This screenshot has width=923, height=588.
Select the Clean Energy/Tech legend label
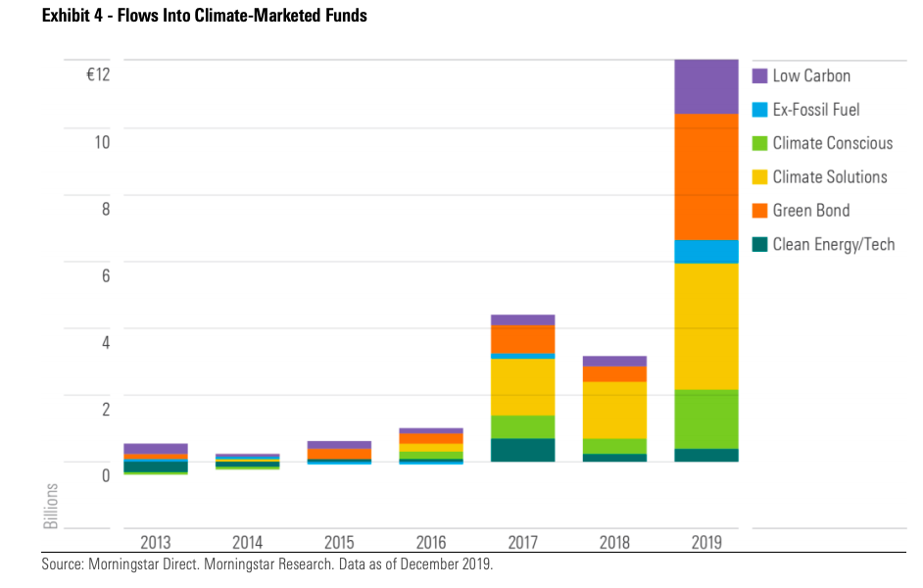pos(833,244)
